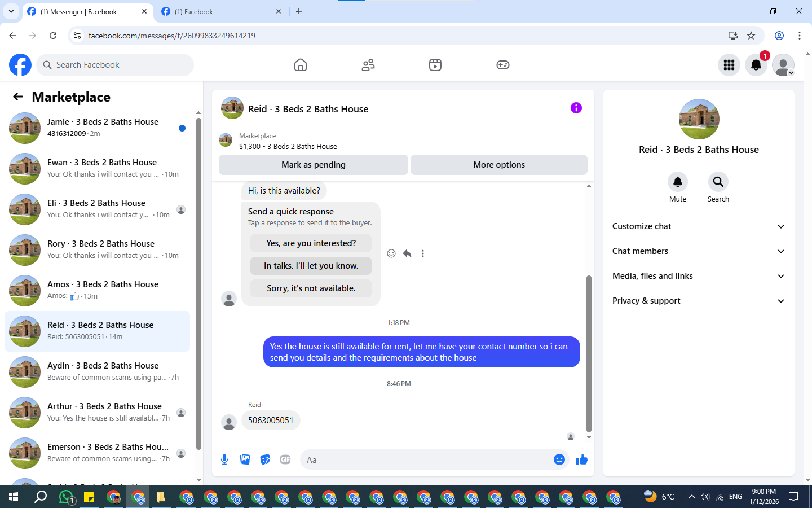This screenshot has height=508, width=812.
Task: Open more options dots beside message
Action: (423, 253)
